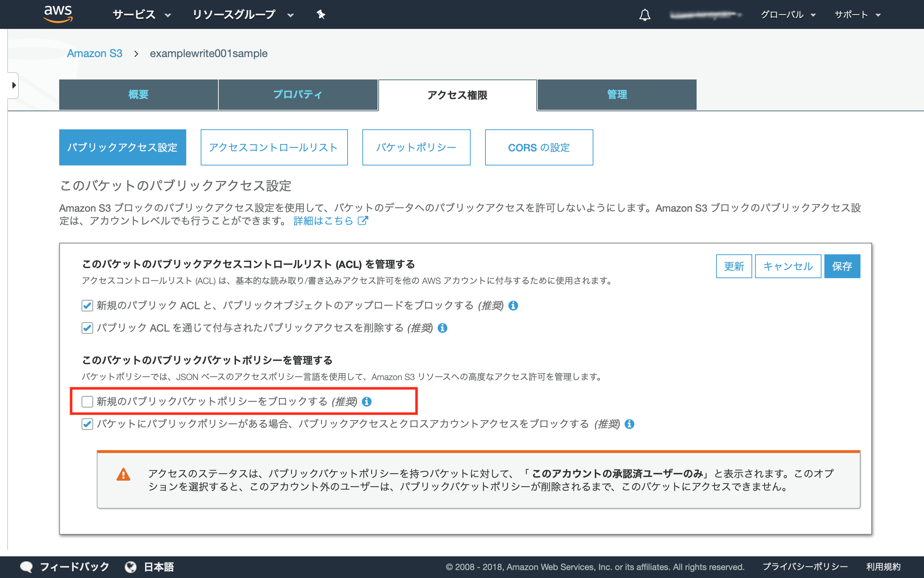This screenshot has width=924, height=578.
Task: Expand the left side navigation panel arrow
Action: coord(13,85)
